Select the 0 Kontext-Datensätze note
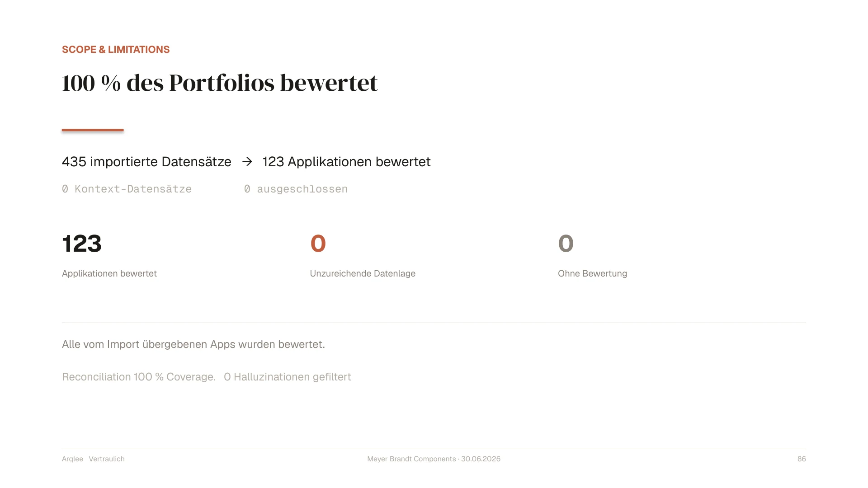 (x=127, y=189)
